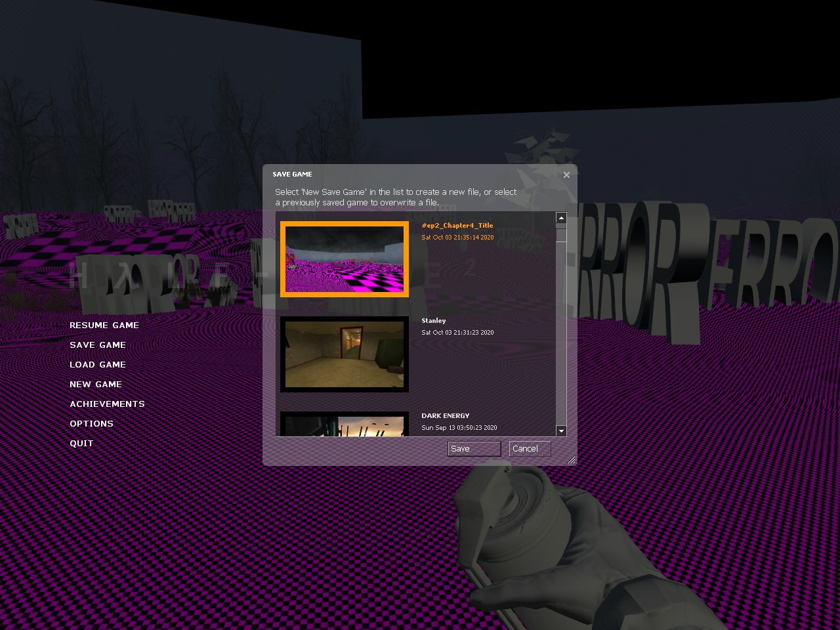Open the Achievements menu entry
The height and width of the screenshot is (630, 840).
point(107,404)
